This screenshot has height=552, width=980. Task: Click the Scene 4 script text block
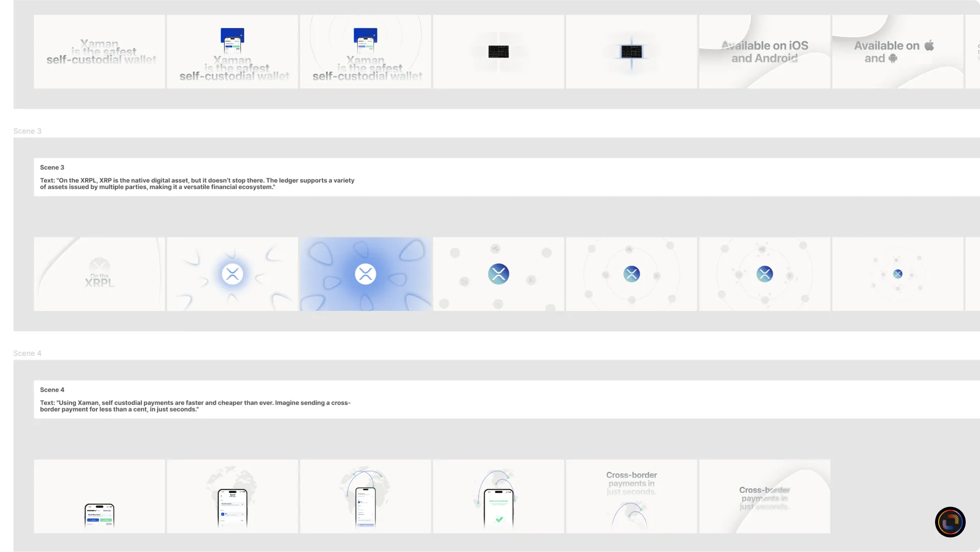point(195,406)
